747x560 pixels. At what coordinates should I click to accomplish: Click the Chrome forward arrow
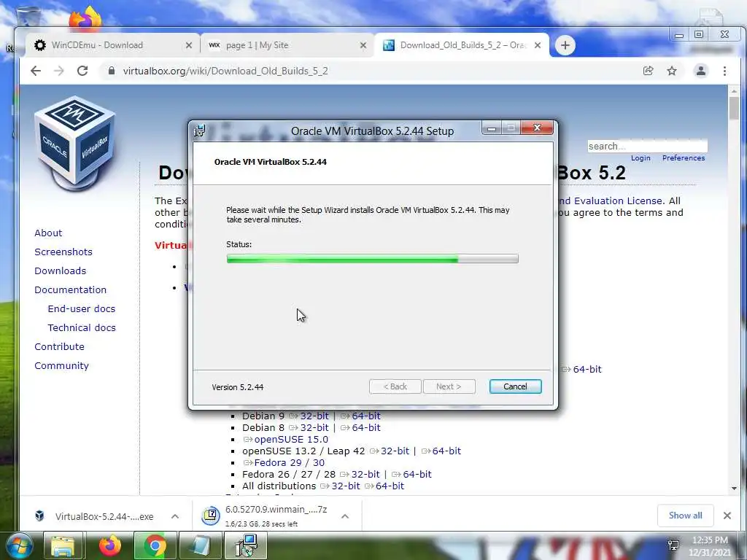[58, 71]
